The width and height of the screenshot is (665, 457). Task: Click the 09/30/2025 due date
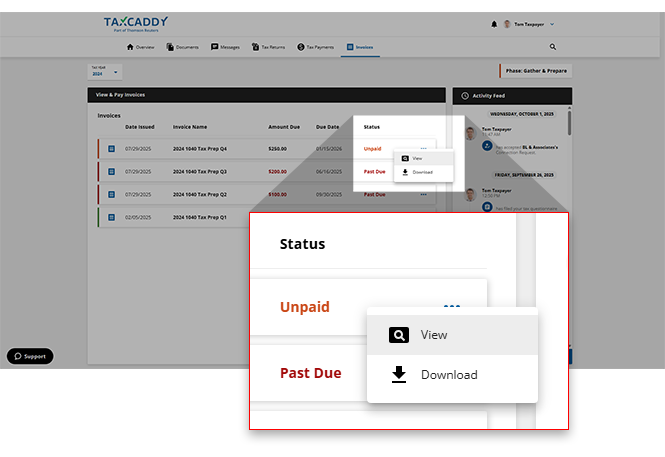click(329, 195)
